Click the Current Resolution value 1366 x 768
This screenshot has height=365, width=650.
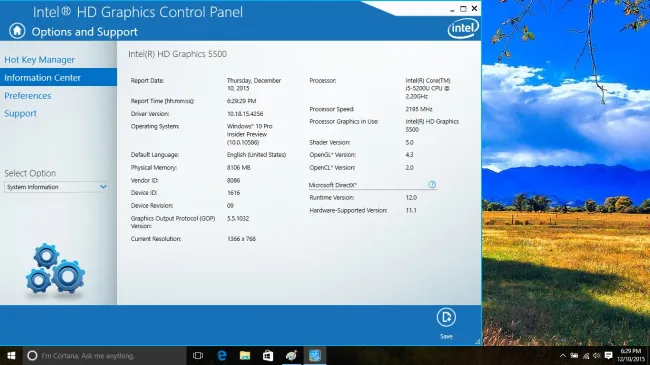coord(241,239)
